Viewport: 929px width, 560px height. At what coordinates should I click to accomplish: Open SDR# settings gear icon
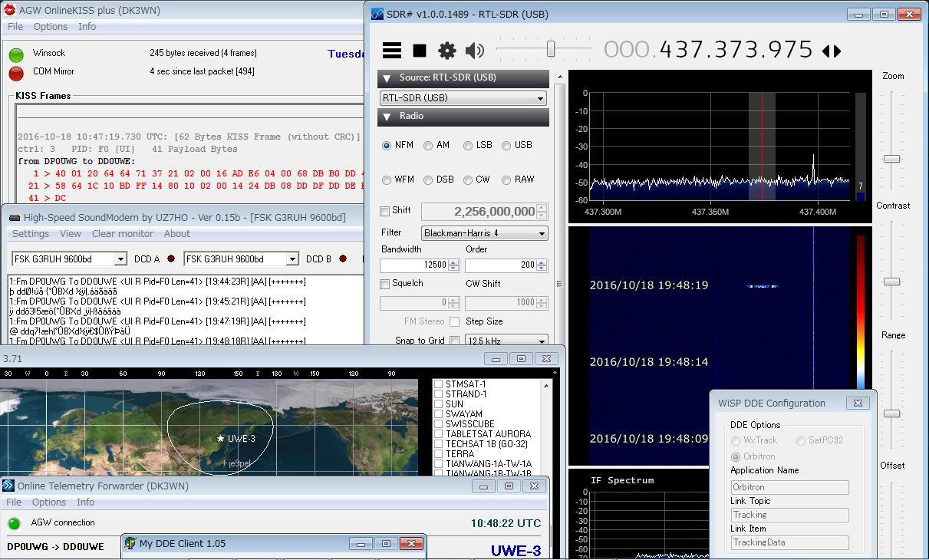click(446, 51)
